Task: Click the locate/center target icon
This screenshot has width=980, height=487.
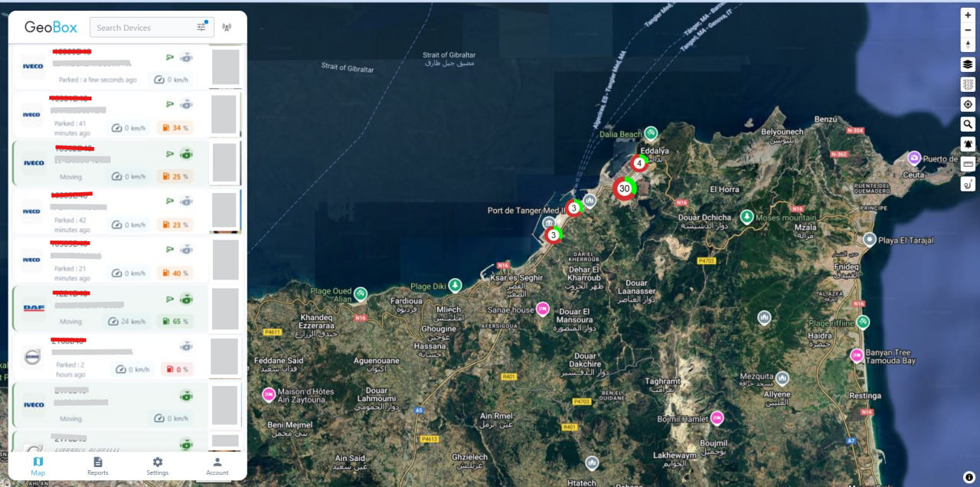Action: tap(968, 104)
